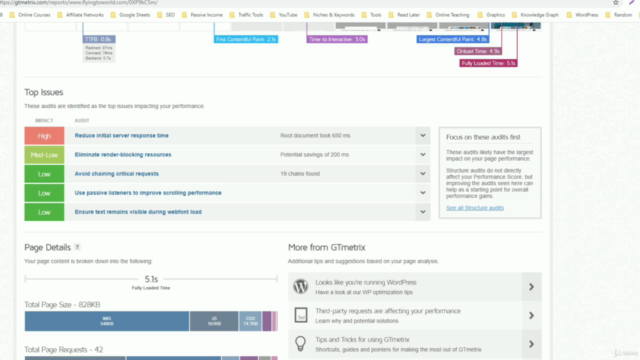This screenshot has width=640, height=360.
Task: Open the Tools bookmark folder
Action: [371, 15]
